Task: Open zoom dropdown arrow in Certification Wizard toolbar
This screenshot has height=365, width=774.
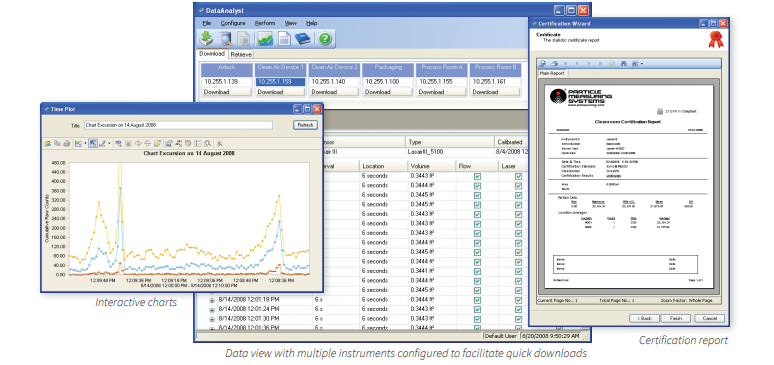Action: pyautogui.click(x=642, y=63)
